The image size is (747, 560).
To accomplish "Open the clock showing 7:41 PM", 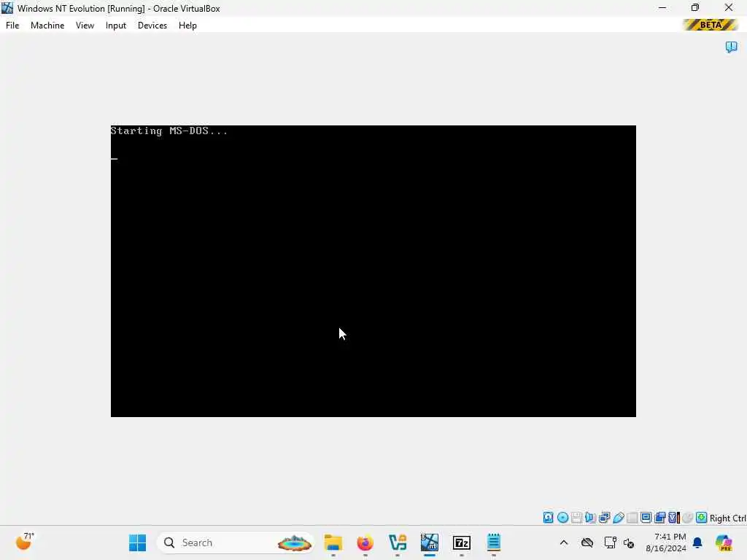I will click(x=666, y=542).
